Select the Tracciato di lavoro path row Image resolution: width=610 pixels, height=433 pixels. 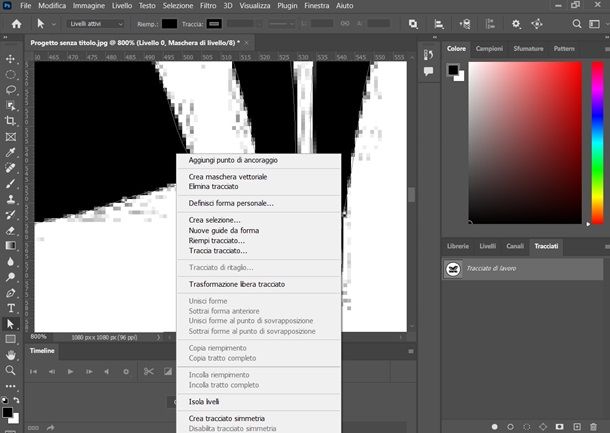[x=523, y=268]
